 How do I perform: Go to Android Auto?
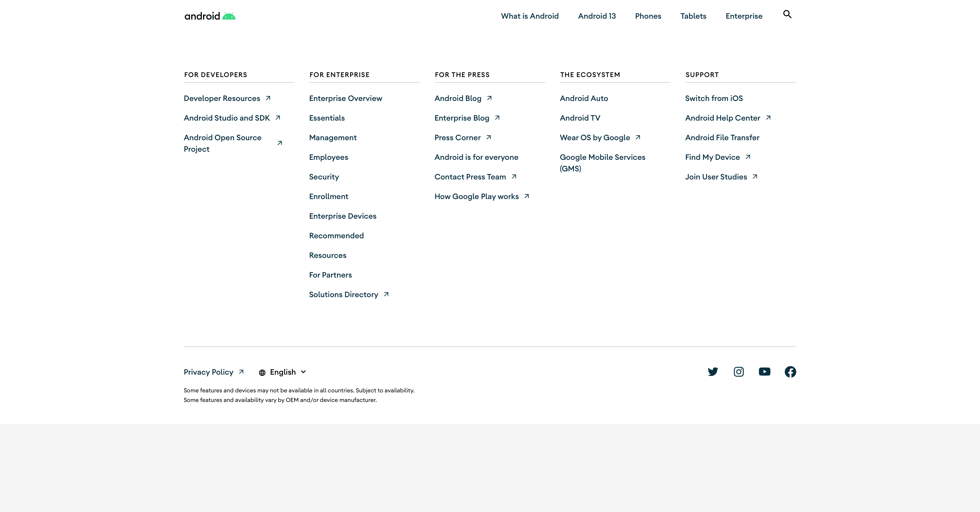pyautogui.click(x=584, y=98)
